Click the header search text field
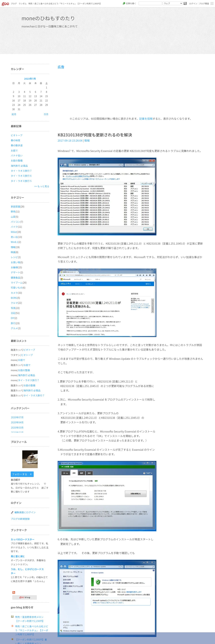215x644 pixels. click(150, 4)
